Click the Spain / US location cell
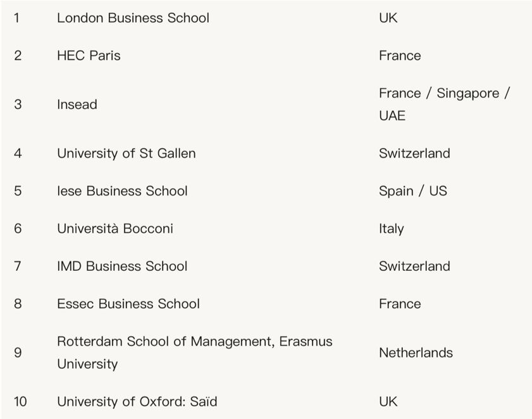The image size is (532, 419). (412, 191)
